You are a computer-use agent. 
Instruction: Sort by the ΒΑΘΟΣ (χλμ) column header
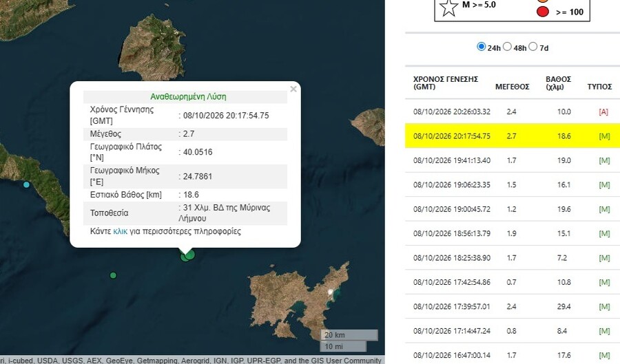(x=558, y=83)
